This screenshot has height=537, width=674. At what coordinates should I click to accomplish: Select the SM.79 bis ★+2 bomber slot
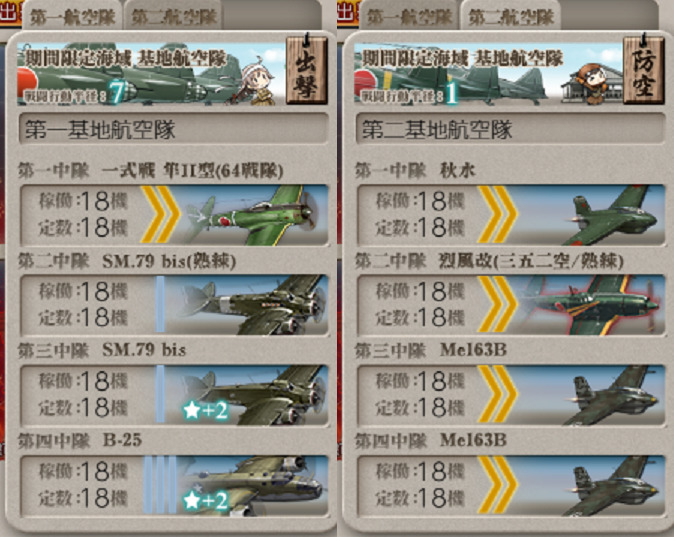click(x=174, y=395)
